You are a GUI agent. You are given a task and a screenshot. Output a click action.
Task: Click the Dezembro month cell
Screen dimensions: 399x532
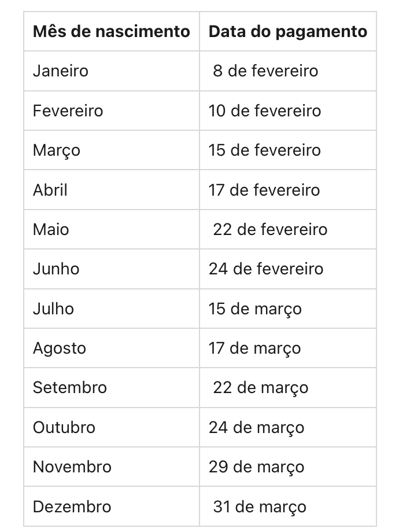[x=72, y=507]
